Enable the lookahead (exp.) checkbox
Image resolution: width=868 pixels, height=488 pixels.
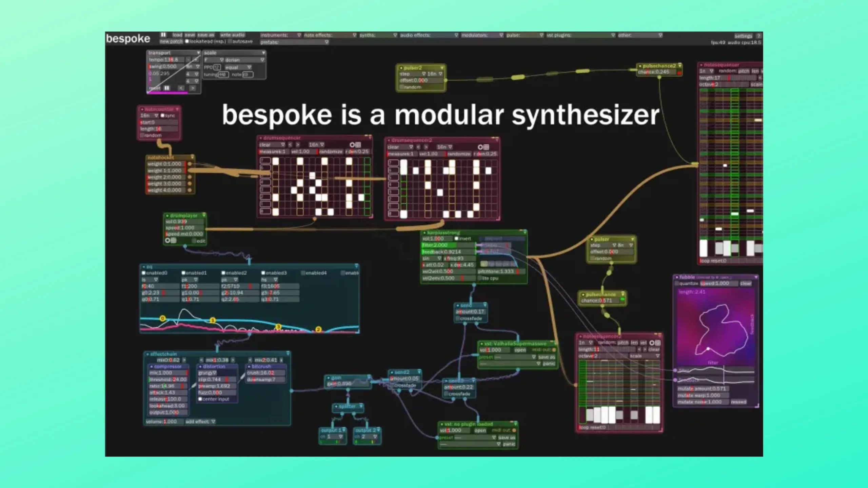[187, 41]
